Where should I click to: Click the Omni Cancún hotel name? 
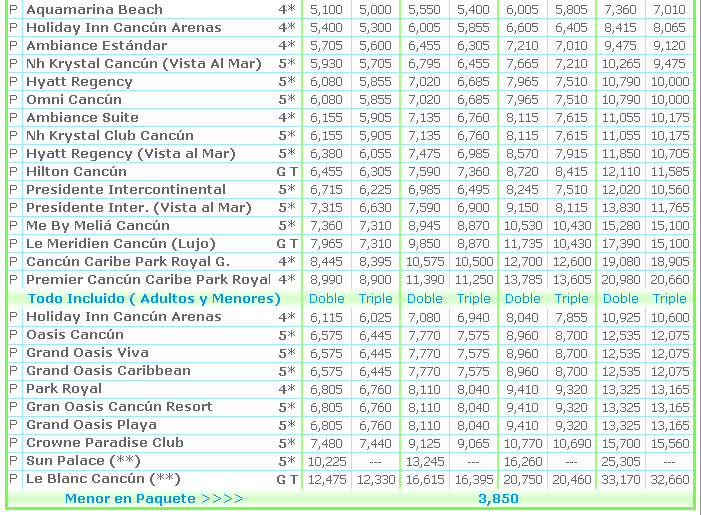74,100
